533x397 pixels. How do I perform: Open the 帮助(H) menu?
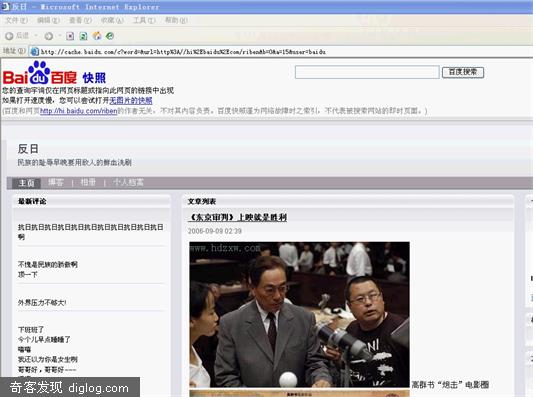point(176,20)
